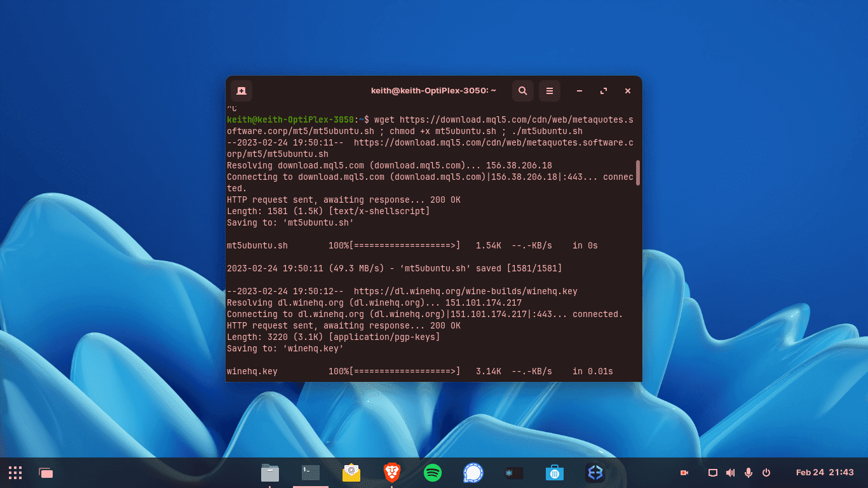The height and width of the screenshot is (488, 868).
Task: Minimize the terminal window
Action: 580,91
